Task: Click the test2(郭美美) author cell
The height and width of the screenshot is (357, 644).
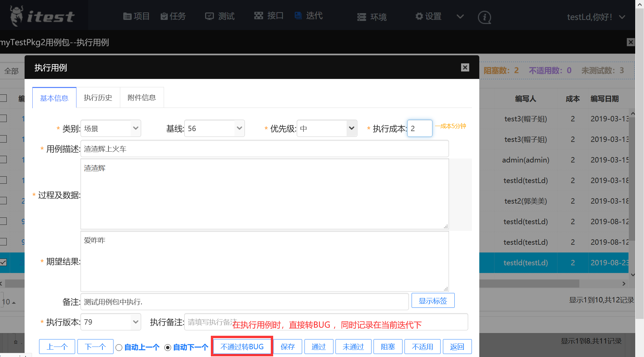Action: (x=525, y=201)
